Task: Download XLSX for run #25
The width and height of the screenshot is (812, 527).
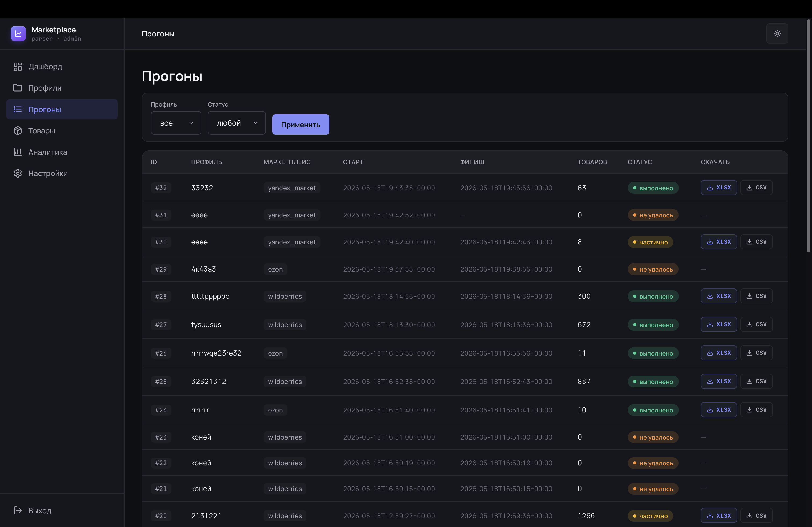Action: (719, 381)
